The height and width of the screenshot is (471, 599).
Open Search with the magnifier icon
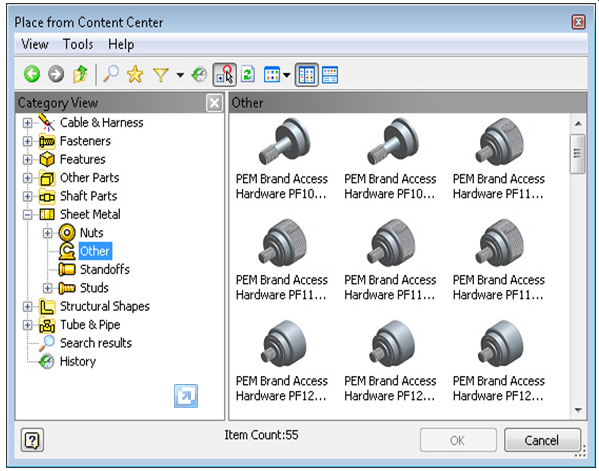tap(111, 74)
